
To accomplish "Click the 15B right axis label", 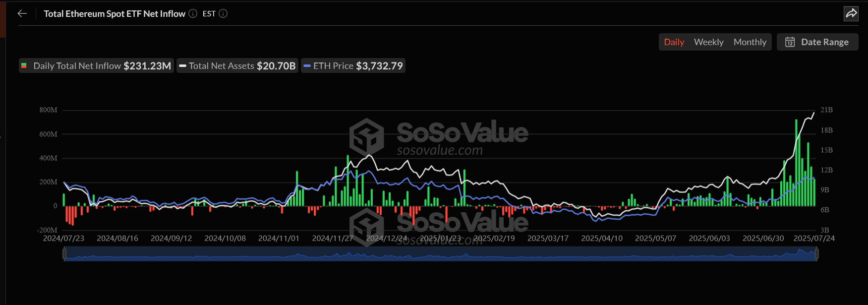I will 826,150.
